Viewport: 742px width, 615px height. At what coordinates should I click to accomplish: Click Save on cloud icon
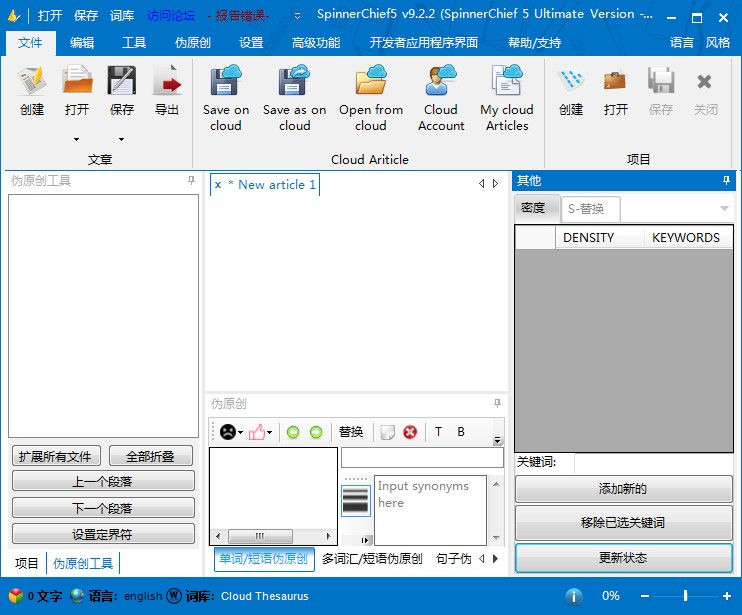click(226, 80)
